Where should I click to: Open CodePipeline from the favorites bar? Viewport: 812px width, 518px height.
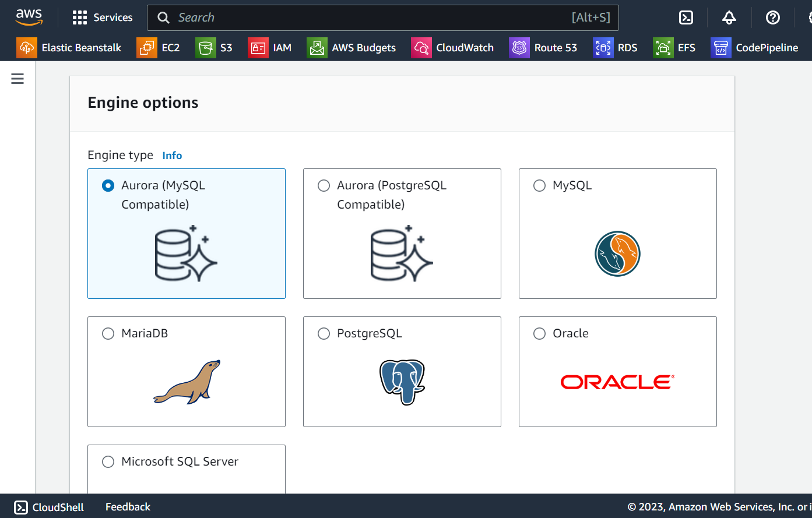(767, 48)
